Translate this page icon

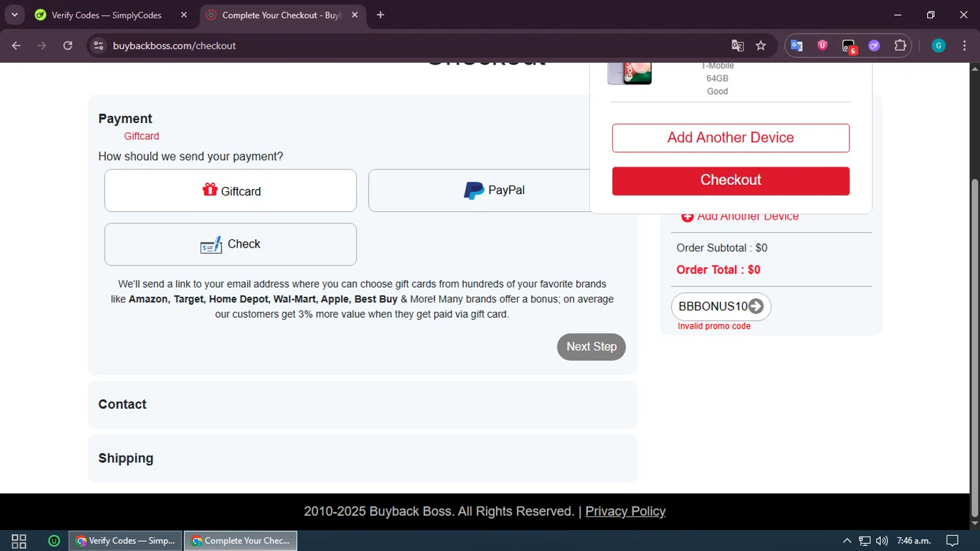(738, 46)
